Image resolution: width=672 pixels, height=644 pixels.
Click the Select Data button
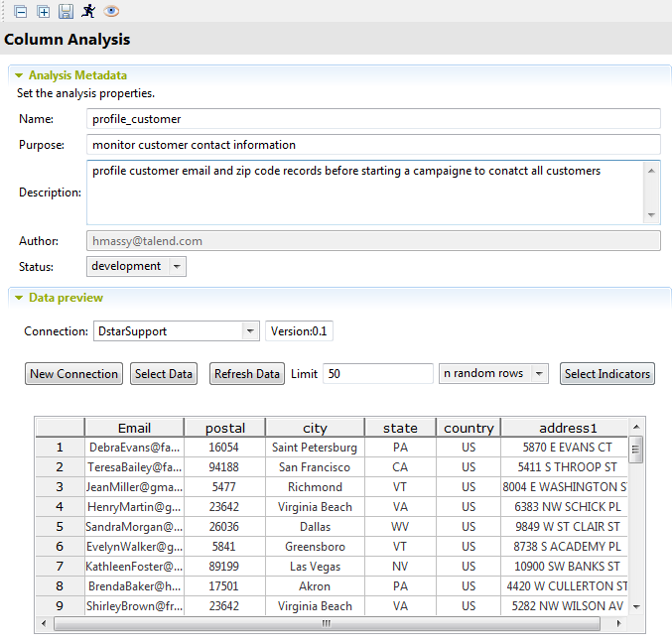164,374
